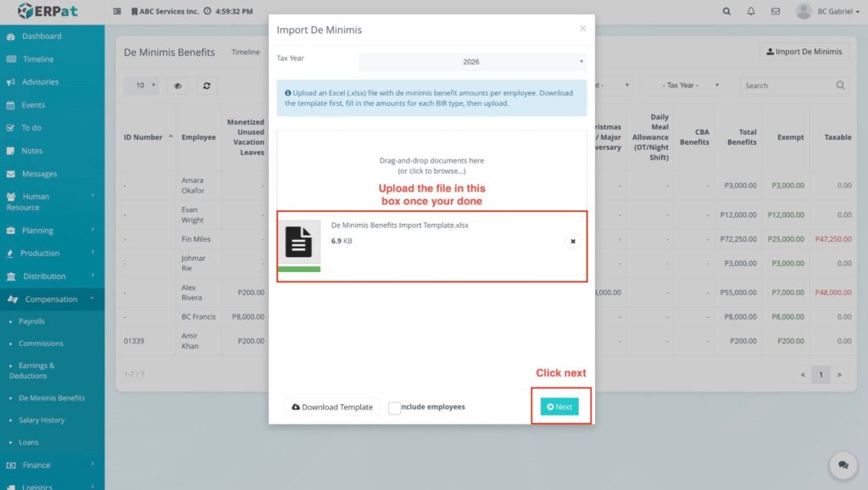Open Timeline in the sidebar
Image resolution: width=868 pixels, height=490 pixels.
38,58
